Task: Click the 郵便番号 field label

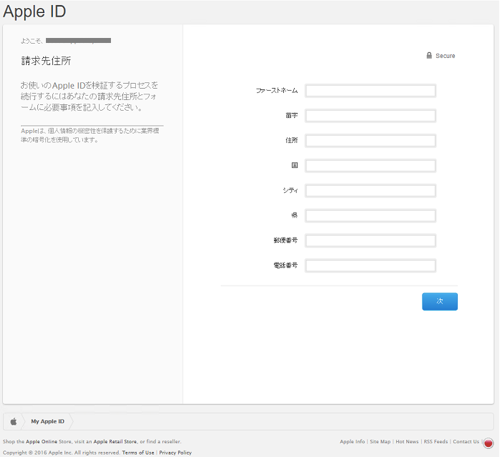Action: click(x=286, y=240)
